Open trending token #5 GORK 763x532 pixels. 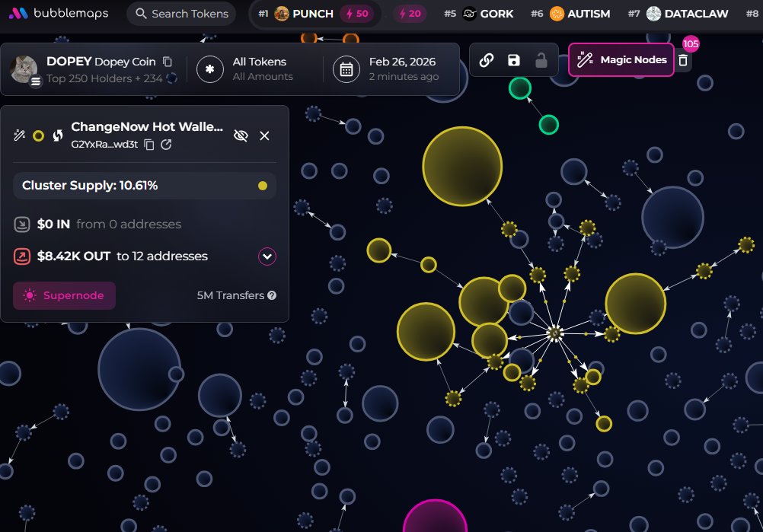click(x=479, y=14)
